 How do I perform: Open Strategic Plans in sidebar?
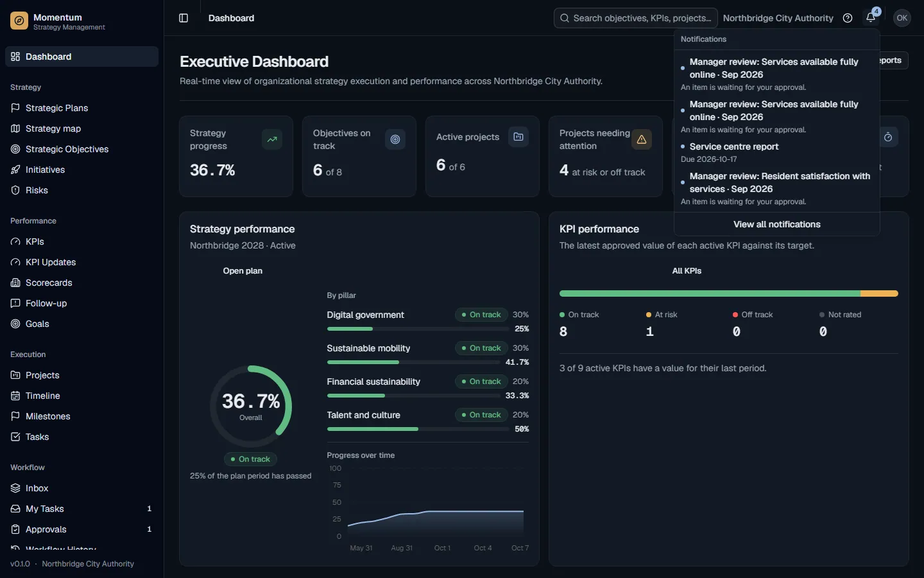coord(81,108)
